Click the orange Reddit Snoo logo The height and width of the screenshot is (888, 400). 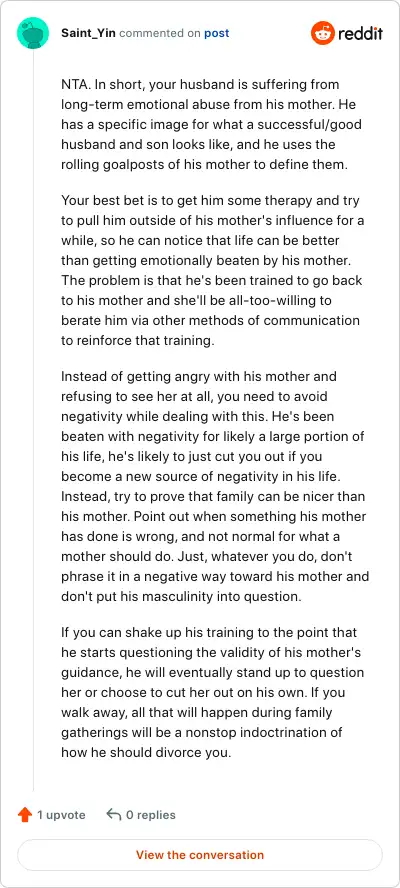(x=323, y=33)
